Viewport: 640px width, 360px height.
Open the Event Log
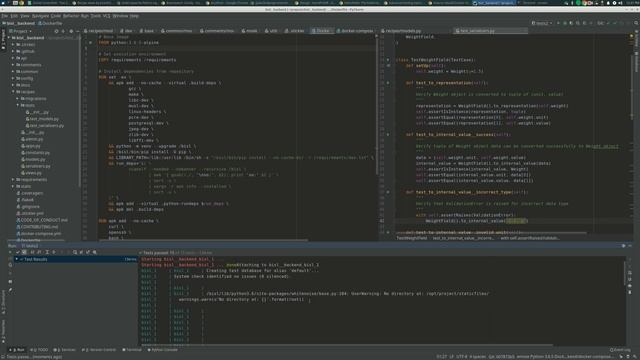[620, 350]
